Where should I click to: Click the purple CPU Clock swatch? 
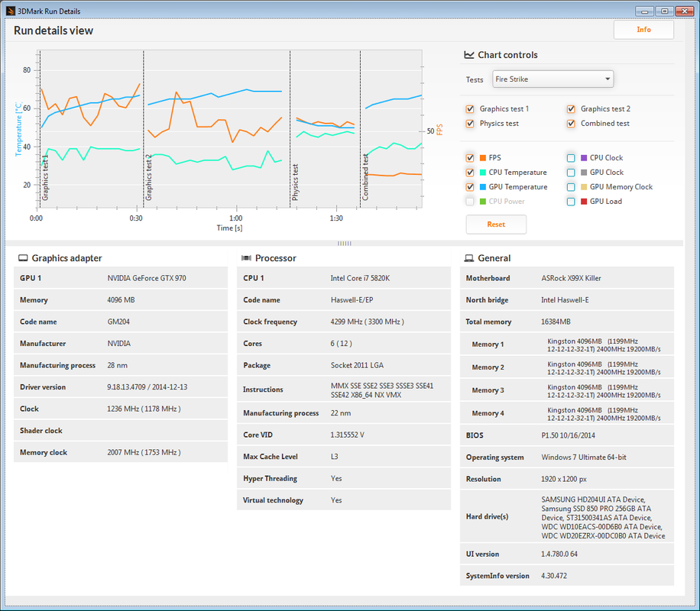pos(584,158)
